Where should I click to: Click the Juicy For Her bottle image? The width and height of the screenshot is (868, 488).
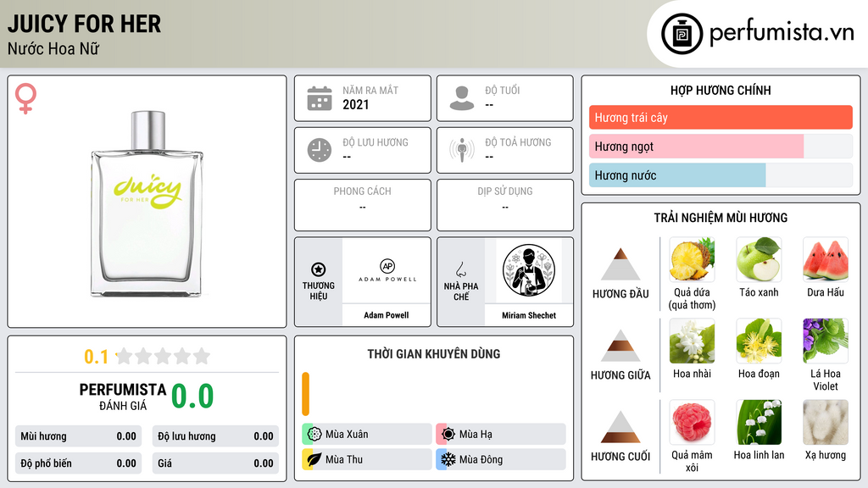147,203
